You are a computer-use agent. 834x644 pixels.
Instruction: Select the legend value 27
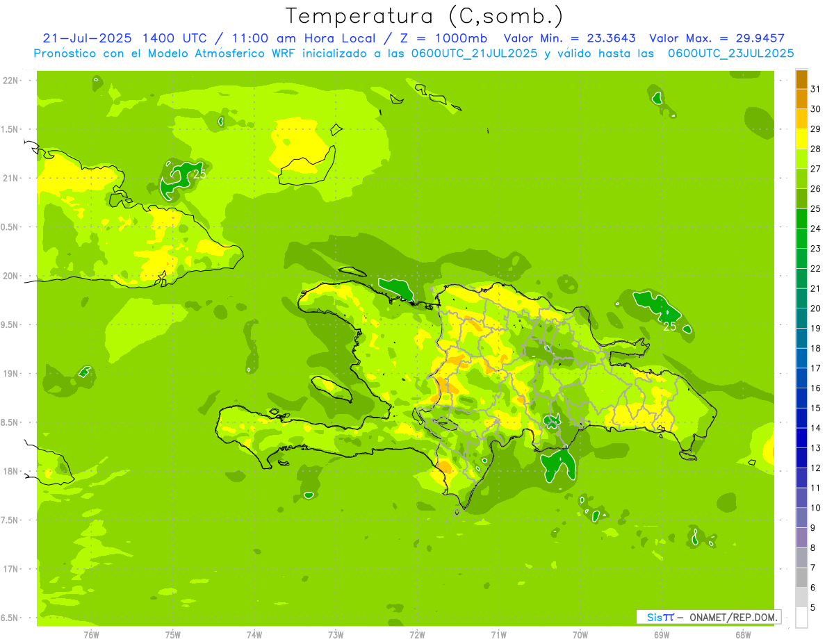click(815, 169)
